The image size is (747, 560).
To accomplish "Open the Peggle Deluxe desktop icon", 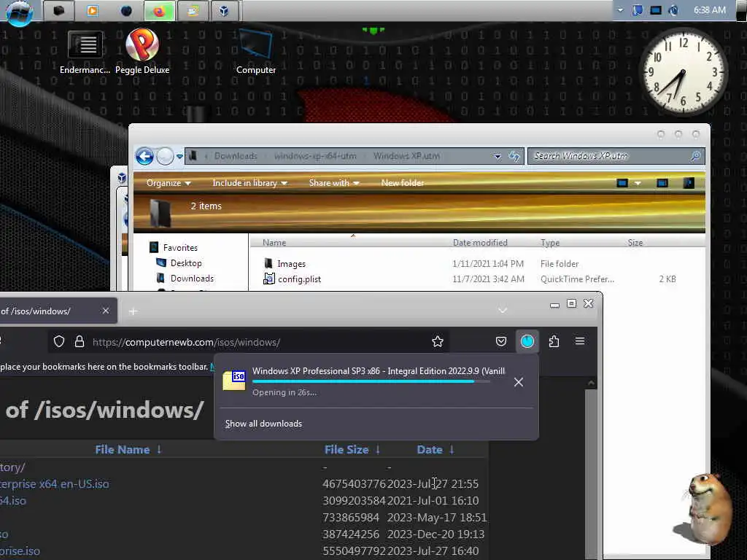I will pos(142,52).
